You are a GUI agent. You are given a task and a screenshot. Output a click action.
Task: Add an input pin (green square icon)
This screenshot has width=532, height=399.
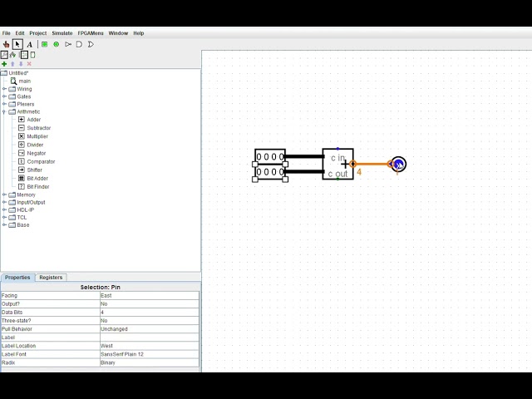[x=44, y=44]
